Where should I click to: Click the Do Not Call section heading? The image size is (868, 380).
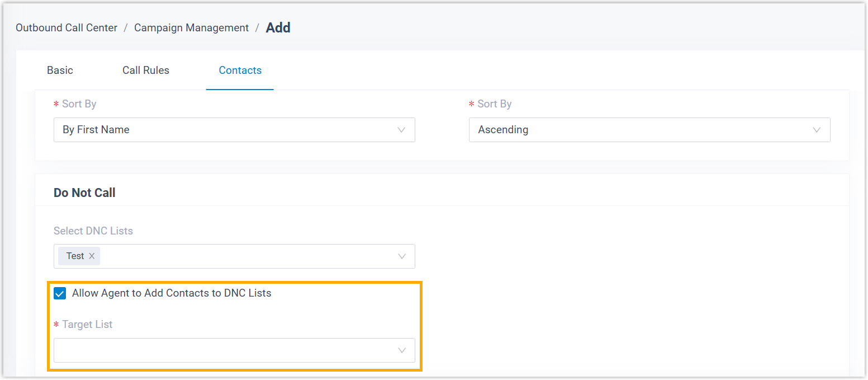click(84, 193)
